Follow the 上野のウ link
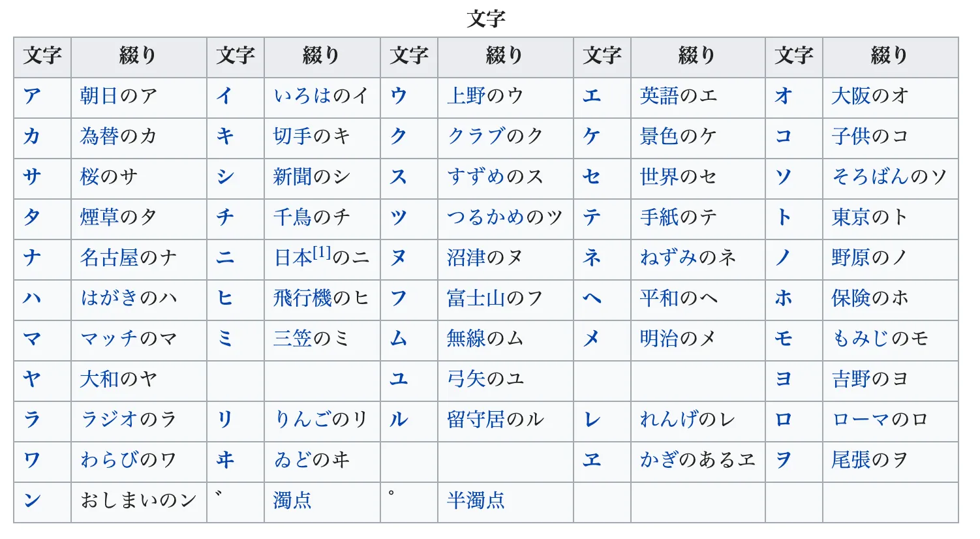The image size is (980, 539). tap(485, 97)
